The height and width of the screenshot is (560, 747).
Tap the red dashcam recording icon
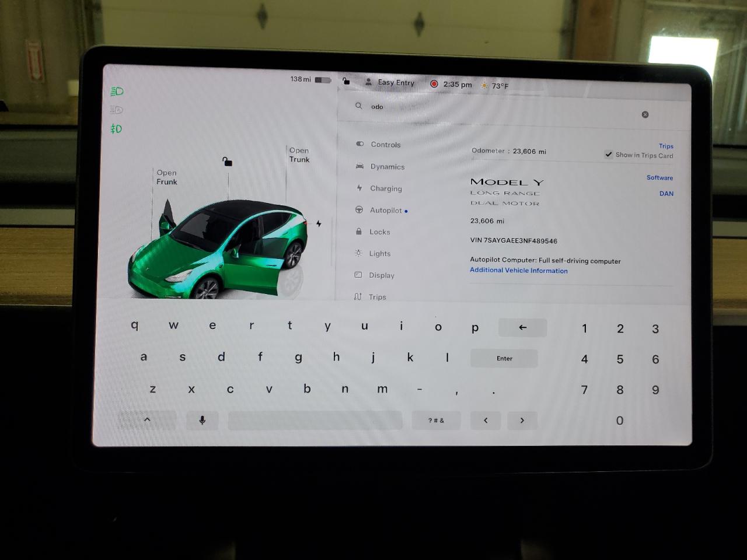pos(434,84)
